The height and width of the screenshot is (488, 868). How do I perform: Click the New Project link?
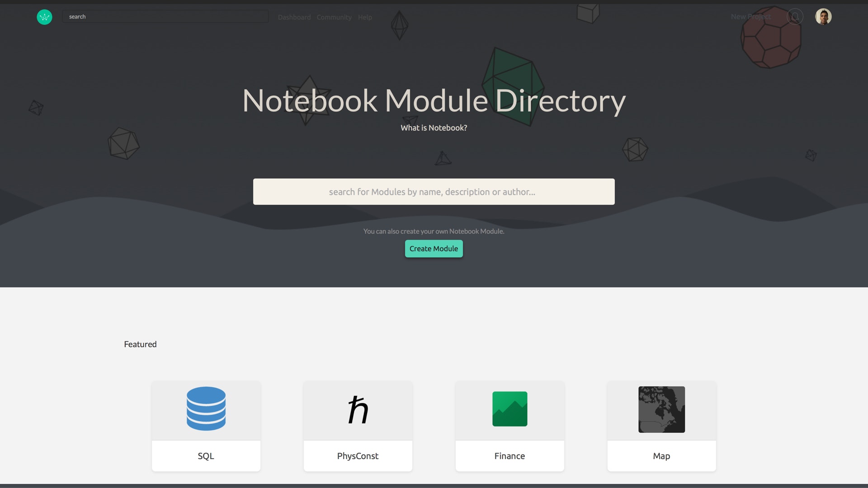point(751,17)
